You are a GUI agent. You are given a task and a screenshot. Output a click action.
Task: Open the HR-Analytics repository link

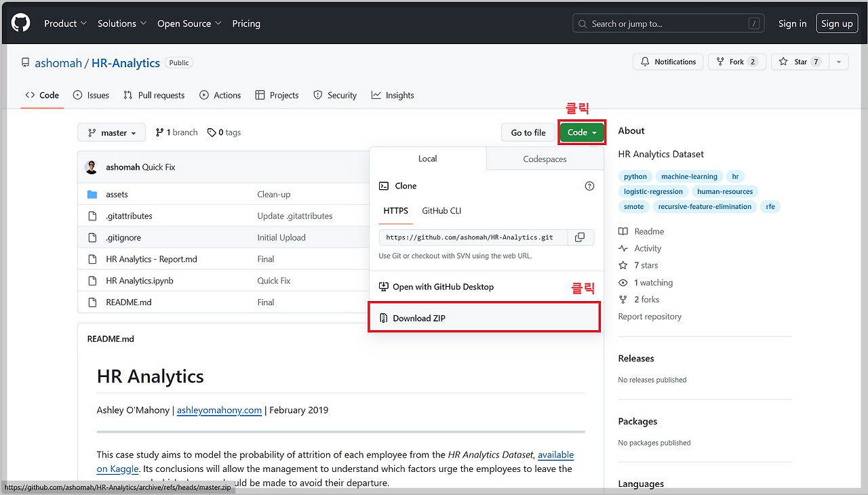coord(125,63)
